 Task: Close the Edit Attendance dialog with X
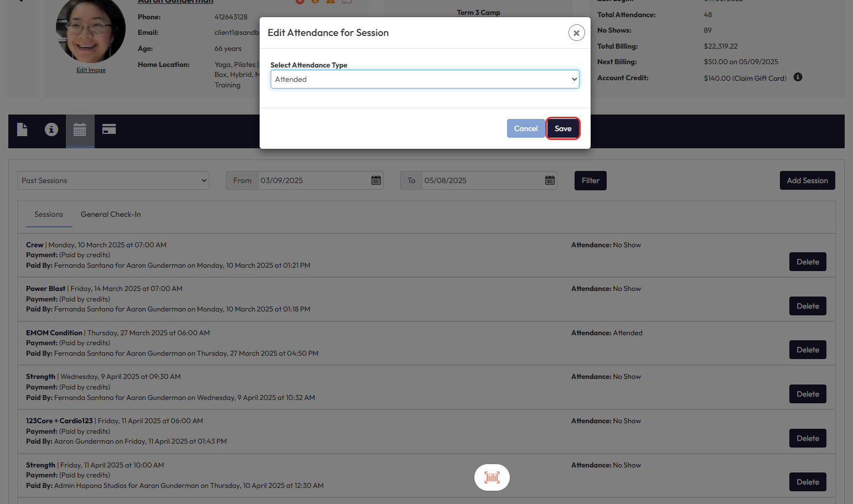[x=576, y=33]
